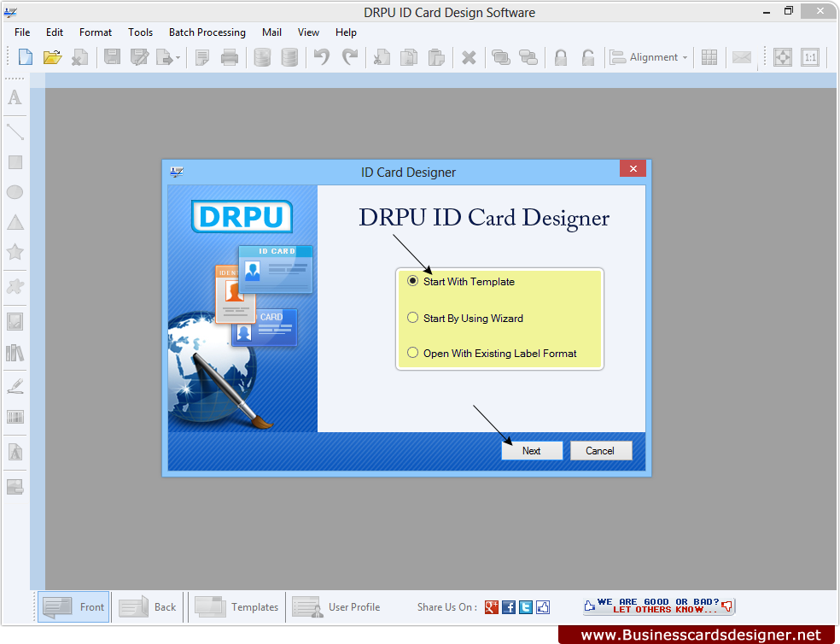The width and height of the screenshot is (840, 644).
Task: Close the ID Card Designer dialog
Action: pyautogui.click(x=633, y=168)
